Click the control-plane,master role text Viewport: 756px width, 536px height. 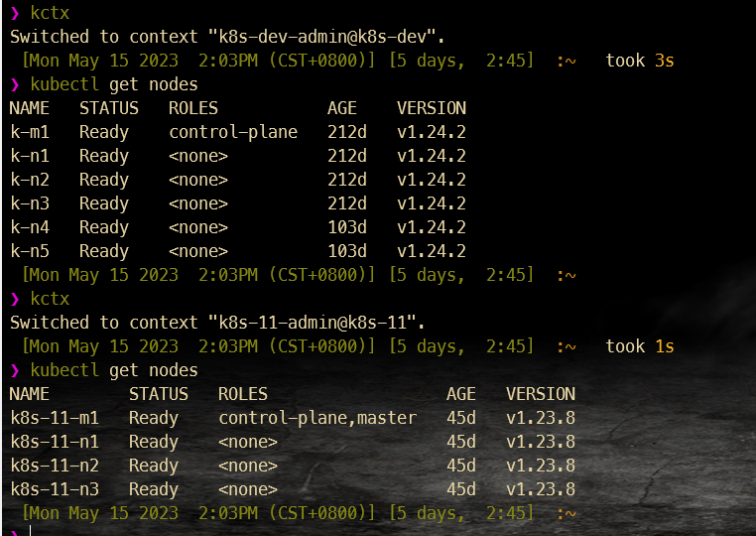[317, 418]
